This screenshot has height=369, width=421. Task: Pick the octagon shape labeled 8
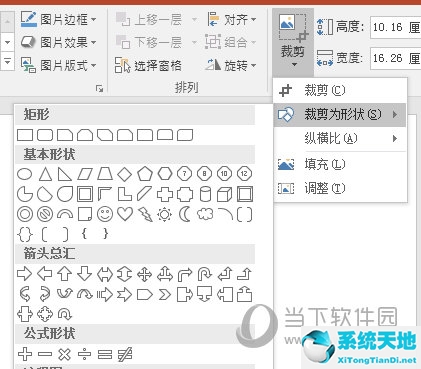[204, 174]
